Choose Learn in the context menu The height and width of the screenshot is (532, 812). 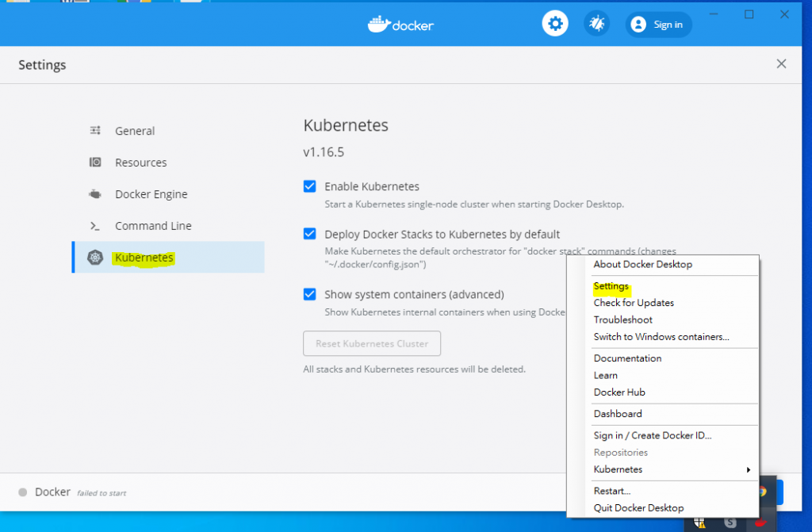605,376
